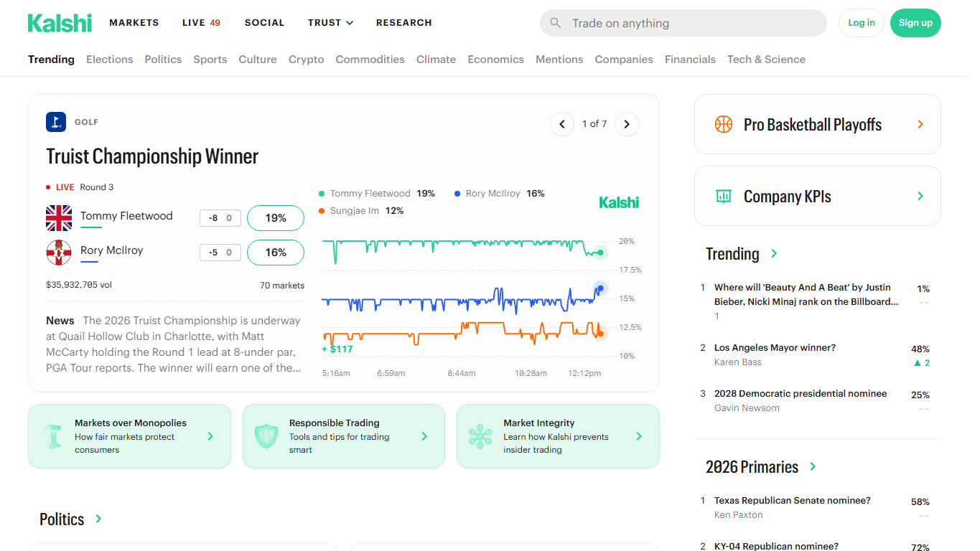Click Rory McIlroy's Northern Ireland flag icon
Viewport: 980px width, 551px height.
tap(59, 253)
